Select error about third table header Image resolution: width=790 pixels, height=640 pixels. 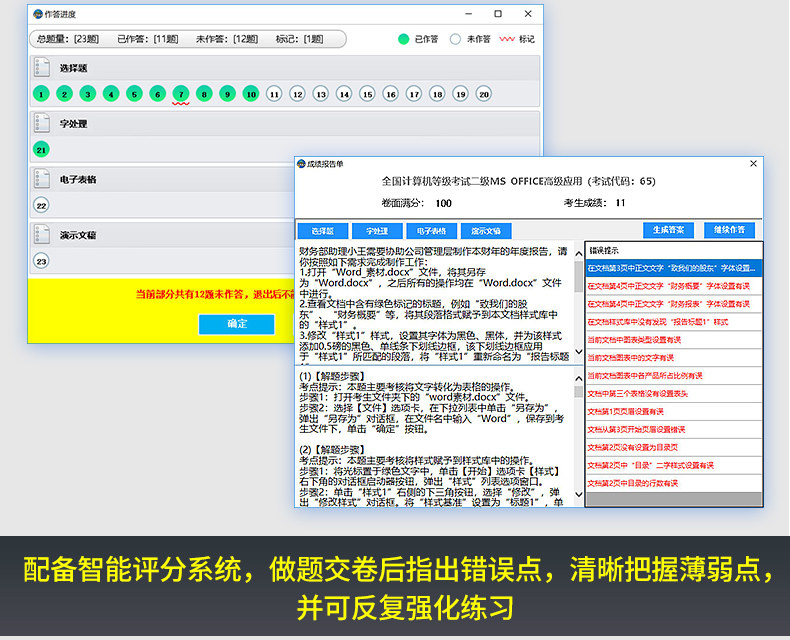pos(674,394)
